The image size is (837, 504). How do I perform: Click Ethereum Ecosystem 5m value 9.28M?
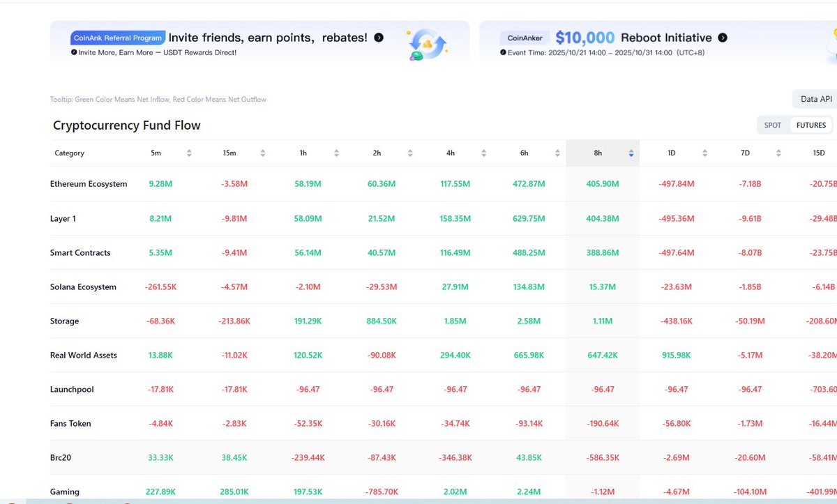click(x=160, y=184)
